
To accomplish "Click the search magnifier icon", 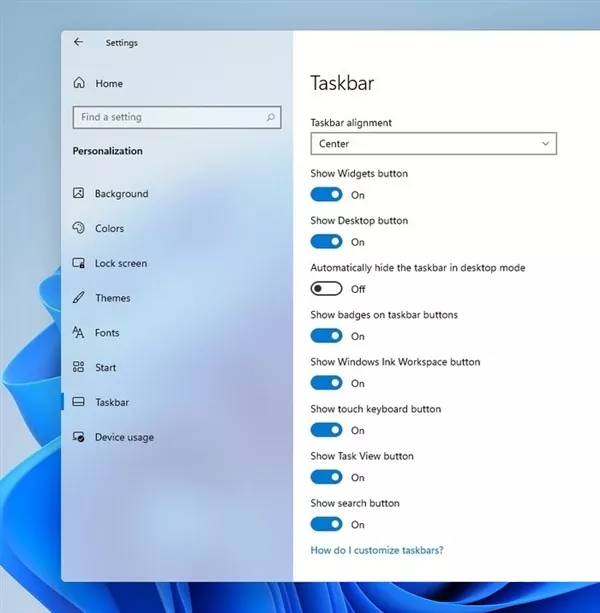I will pos(270,117).
